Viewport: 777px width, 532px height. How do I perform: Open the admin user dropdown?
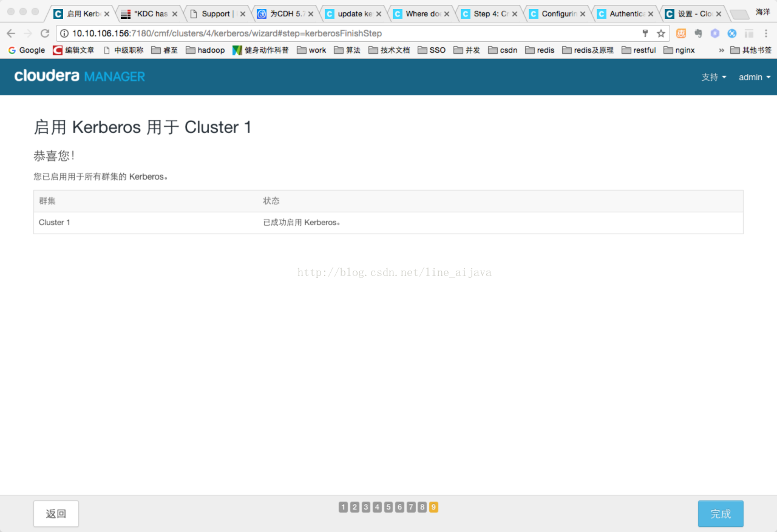(x=755, y=77)
